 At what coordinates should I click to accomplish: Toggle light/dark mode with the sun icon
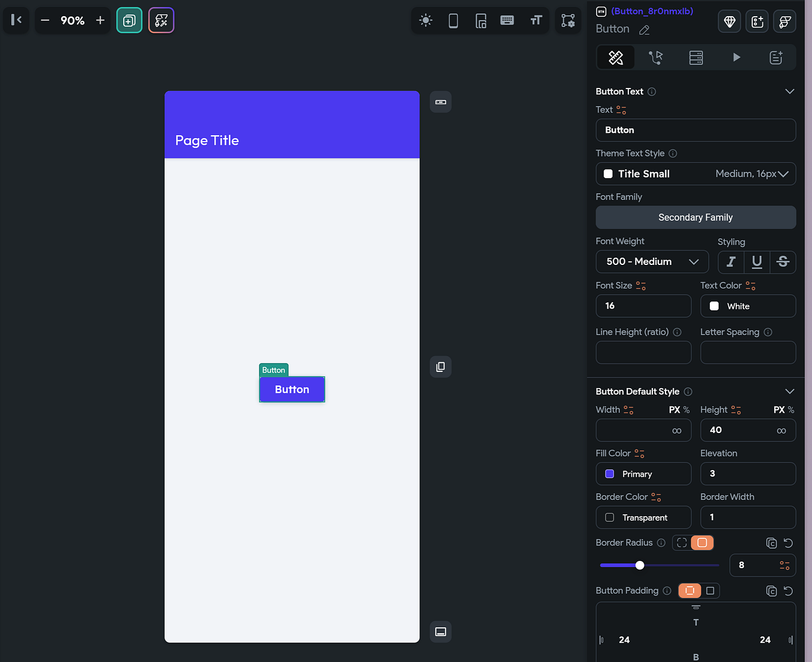click(426, 20)
